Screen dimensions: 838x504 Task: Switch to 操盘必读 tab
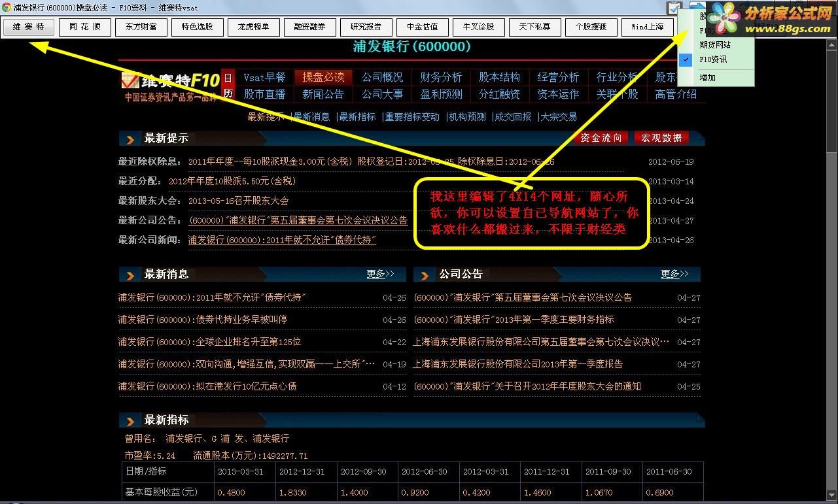[323, 77]
